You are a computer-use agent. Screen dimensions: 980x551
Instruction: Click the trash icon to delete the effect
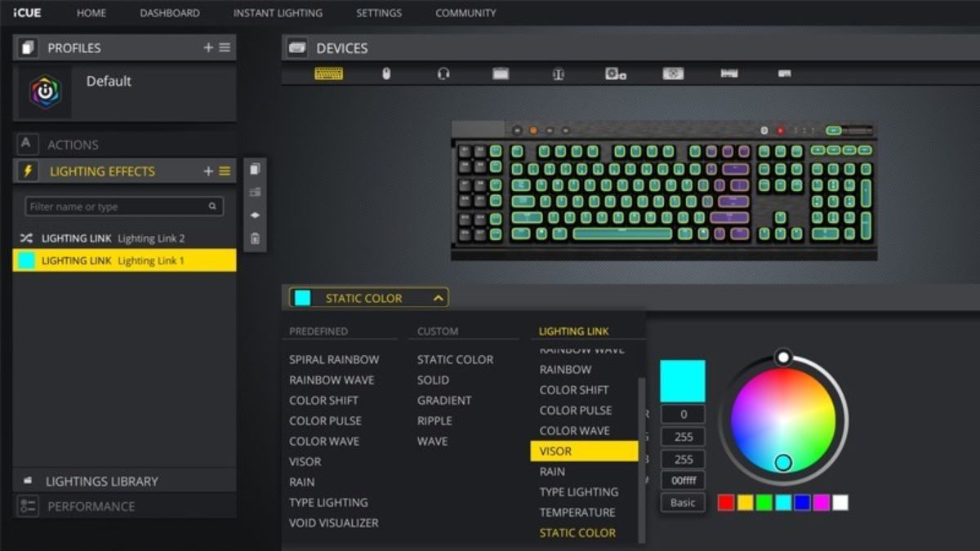click(x=255, y=238)
